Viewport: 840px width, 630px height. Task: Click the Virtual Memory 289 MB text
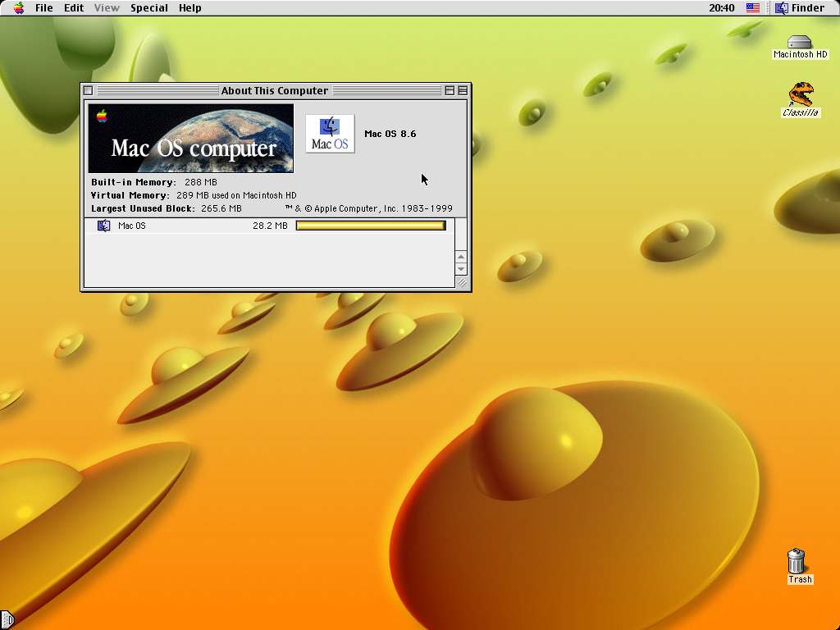point(236,195)
